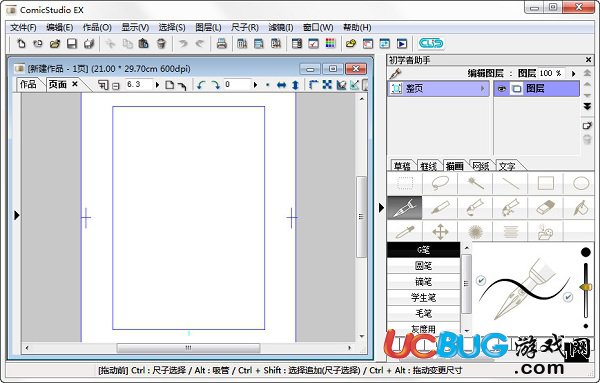Image resolution: width=600 pixels, height=383 pixels.
Task: Expand the left side panel arrow
Action: (x=16, y=215)
